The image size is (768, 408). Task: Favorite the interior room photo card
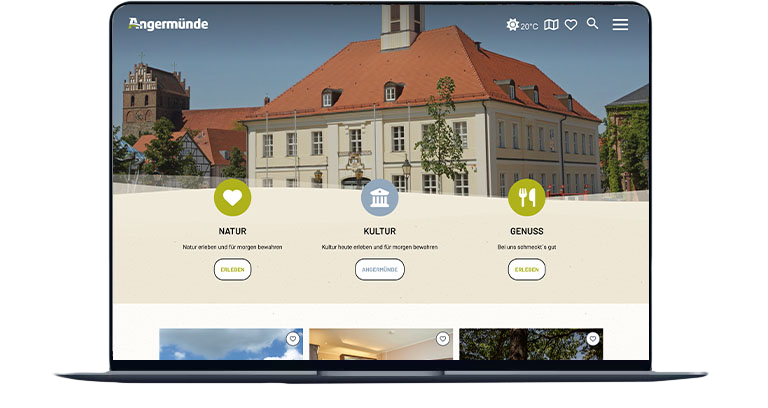point(443,338)
